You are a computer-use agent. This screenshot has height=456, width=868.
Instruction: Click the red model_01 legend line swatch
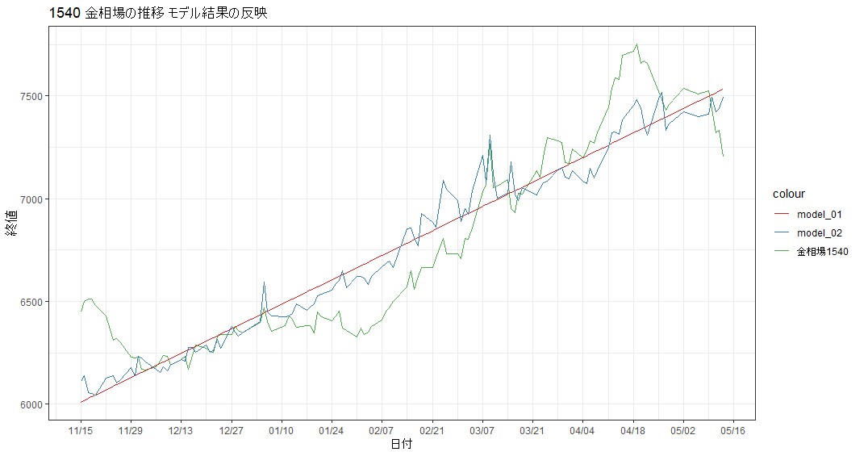click(782, 215)
